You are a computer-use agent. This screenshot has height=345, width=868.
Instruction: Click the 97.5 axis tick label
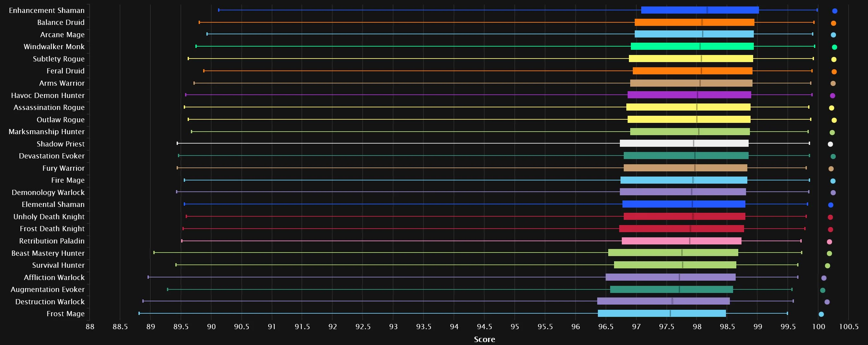[666, 327]
